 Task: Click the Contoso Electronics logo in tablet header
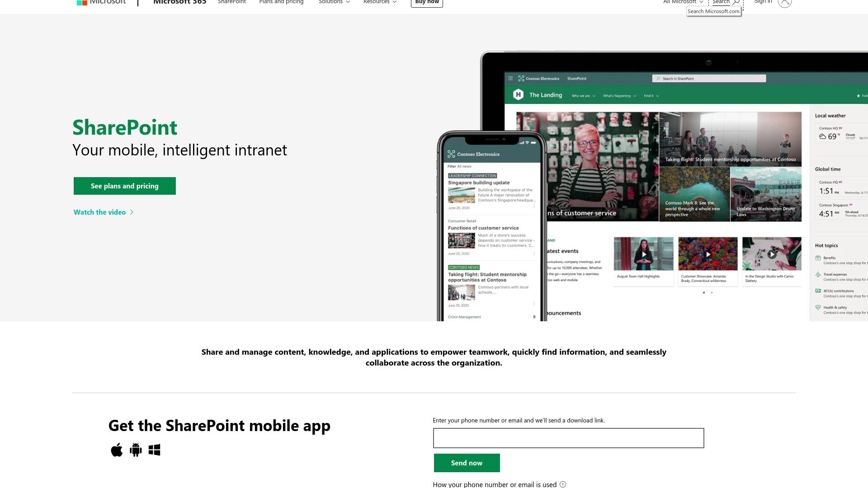521,78
